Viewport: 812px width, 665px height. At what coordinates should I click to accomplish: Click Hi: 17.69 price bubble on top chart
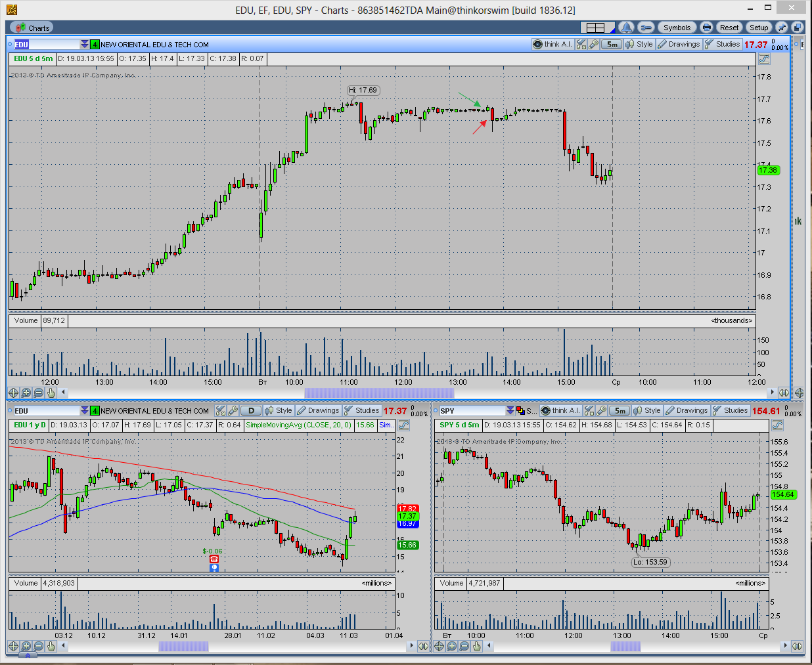363,90
